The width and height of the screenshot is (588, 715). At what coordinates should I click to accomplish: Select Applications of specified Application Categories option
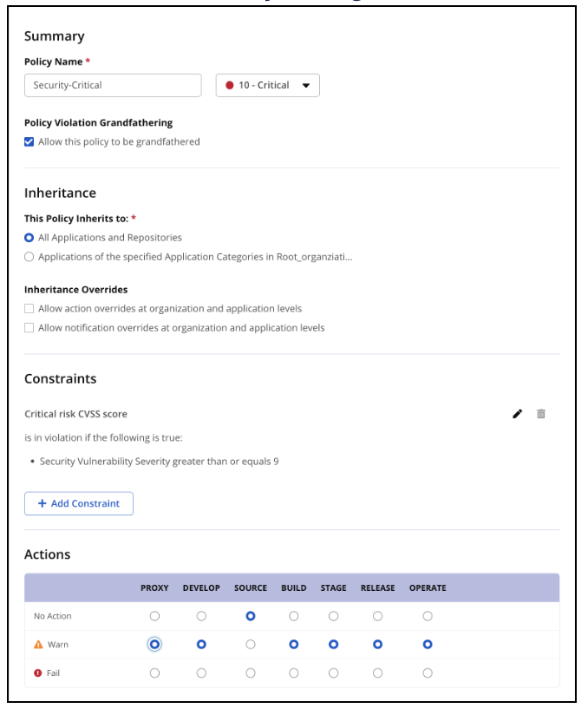pyautogui.click(x=29, y=257)
